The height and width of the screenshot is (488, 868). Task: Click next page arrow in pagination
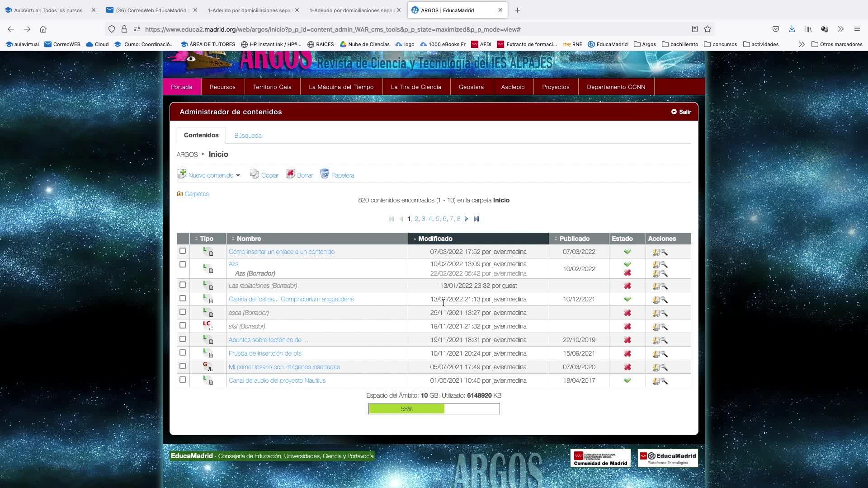[467, 219]
